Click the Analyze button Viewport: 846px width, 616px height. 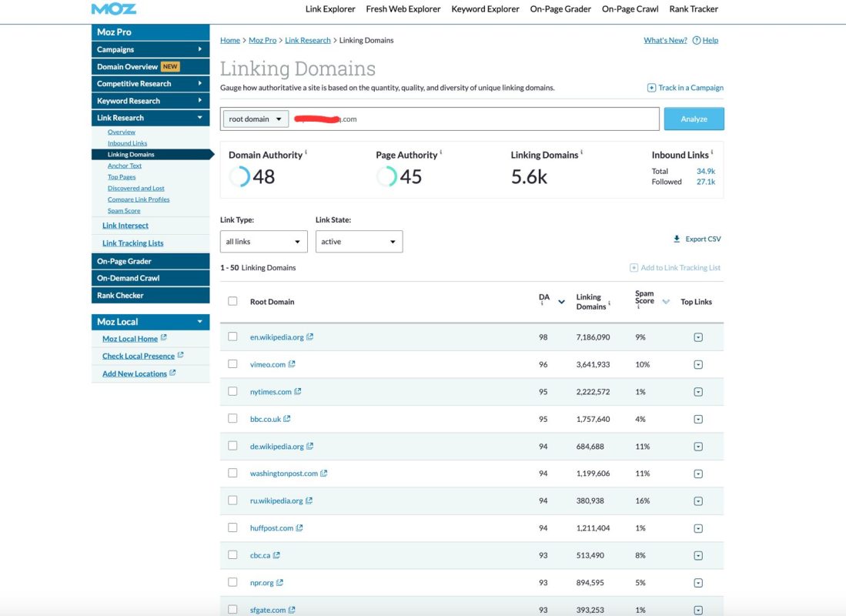[x=694, y=119]
